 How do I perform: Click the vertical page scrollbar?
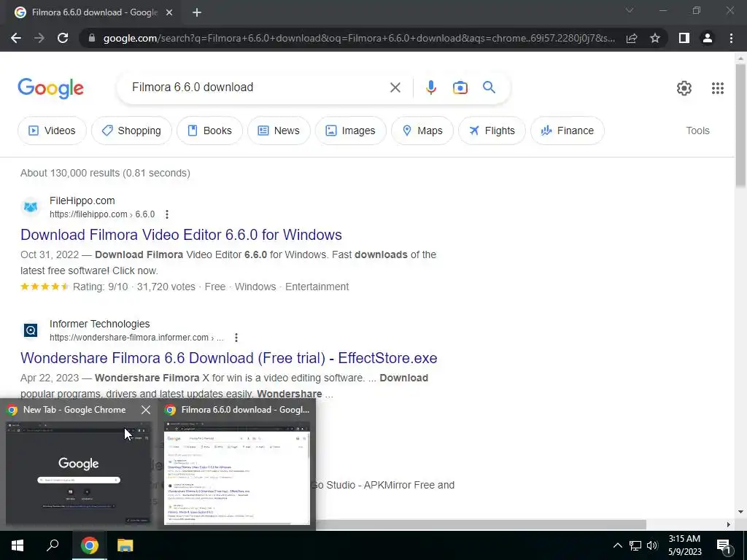coord(740,125)
